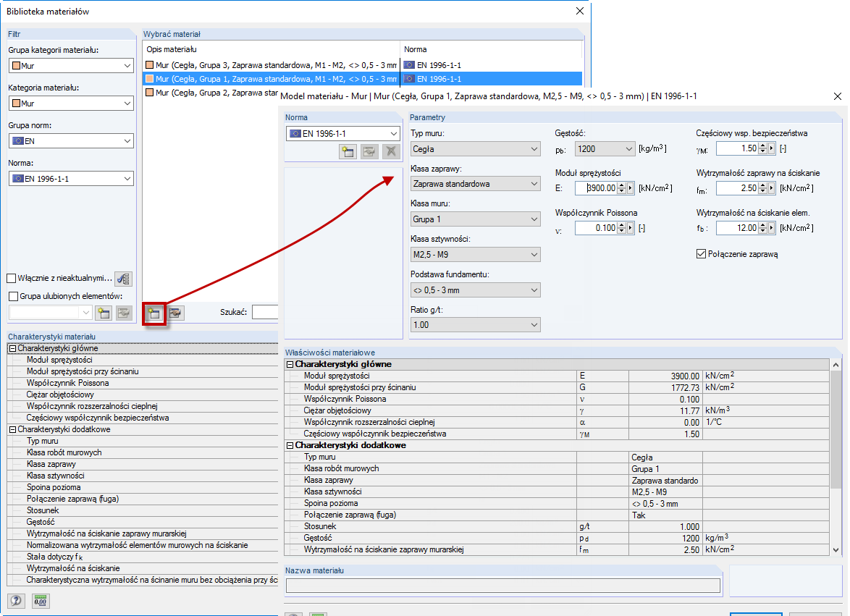Select Mur (Cegła, Grupa 3 material row

click(x=362, y=65)
